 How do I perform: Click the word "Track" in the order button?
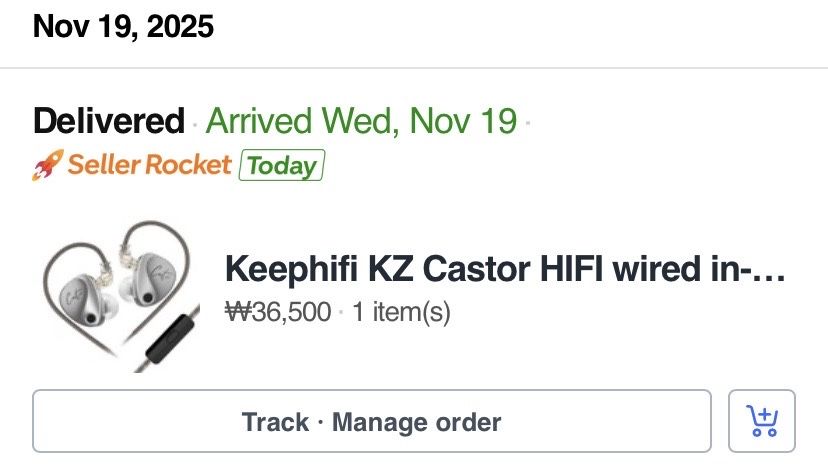point(274,422)
